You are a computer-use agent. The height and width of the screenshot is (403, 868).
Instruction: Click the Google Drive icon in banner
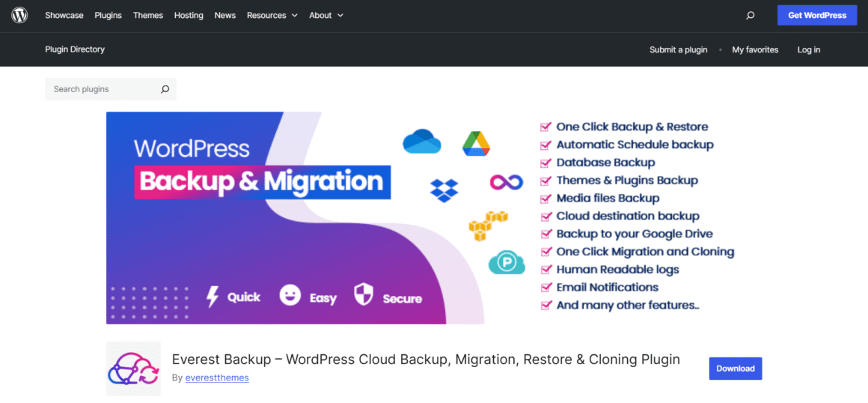tap(477, 144)
